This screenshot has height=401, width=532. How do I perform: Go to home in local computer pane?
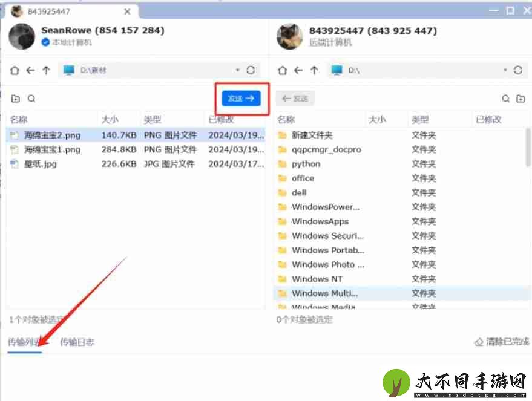[x=15, y=70]
